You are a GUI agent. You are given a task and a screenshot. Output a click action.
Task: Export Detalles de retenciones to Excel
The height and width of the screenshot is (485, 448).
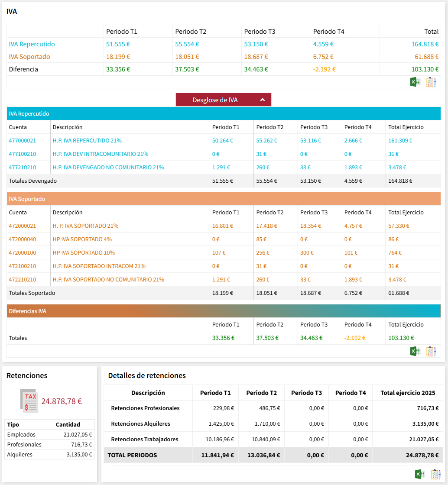pyautogui.click(x=420, y=474)
